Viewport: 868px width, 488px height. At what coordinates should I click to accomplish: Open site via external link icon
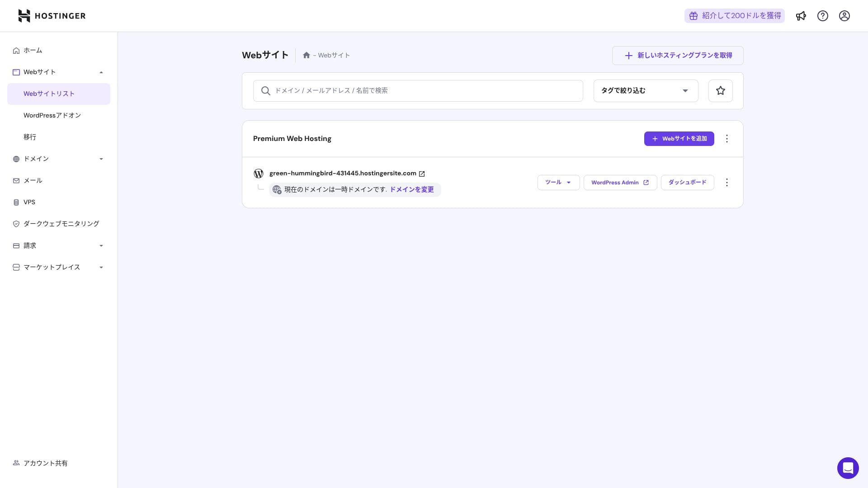point(422,174)
